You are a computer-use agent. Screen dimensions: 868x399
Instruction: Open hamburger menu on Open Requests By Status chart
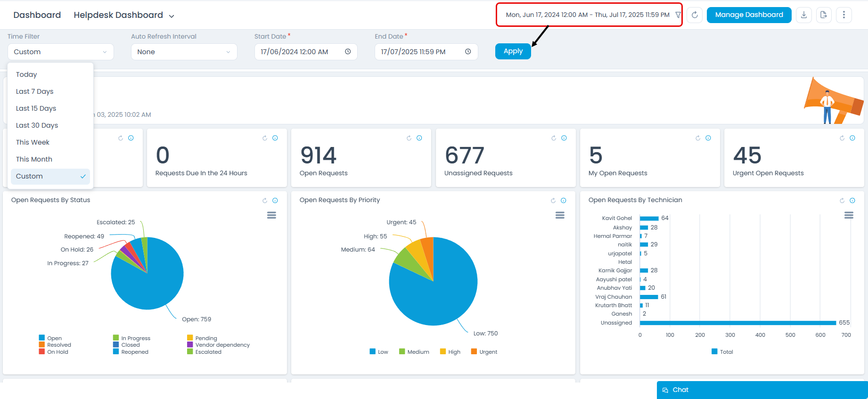pyautogui.click(x=271, y=215)
